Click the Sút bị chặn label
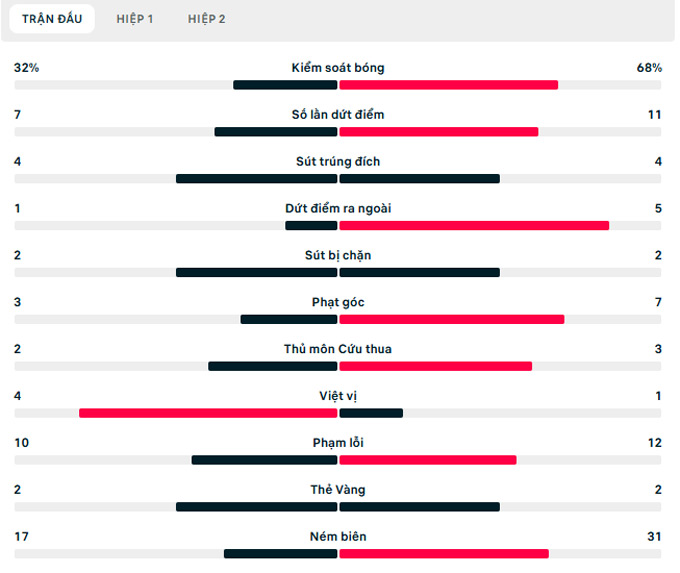Screen dimensions: 680x573 [x=338, y=255]
